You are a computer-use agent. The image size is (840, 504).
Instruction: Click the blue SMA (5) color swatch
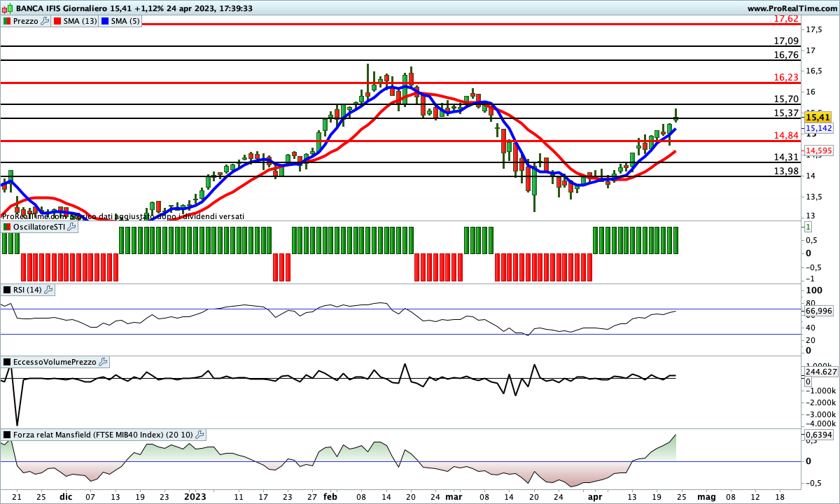[x=106, y=21]
